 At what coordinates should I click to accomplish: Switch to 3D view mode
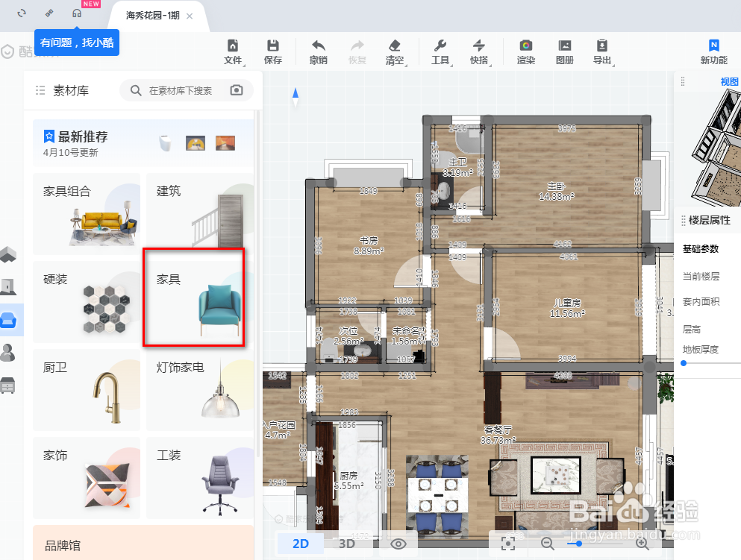347,544
